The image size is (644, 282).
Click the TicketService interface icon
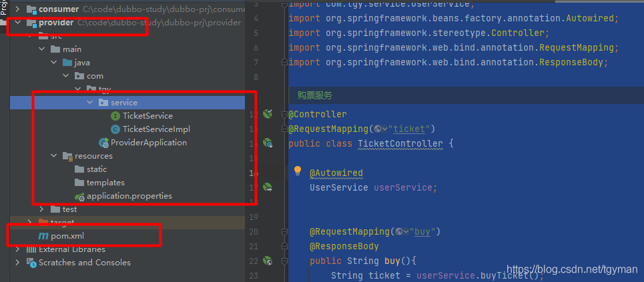pyautogui.click(x=115, y=116)
